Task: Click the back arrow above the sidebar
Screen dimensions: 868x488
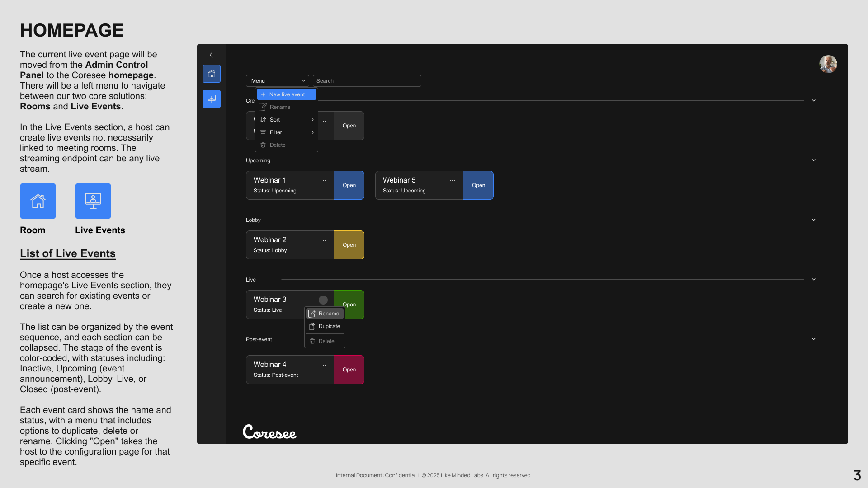Action: pos(211,55)
